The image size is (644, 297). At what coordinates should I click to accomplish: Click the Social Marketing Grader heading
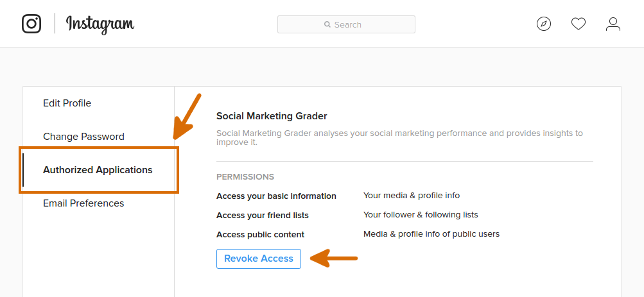coord(272,116)
